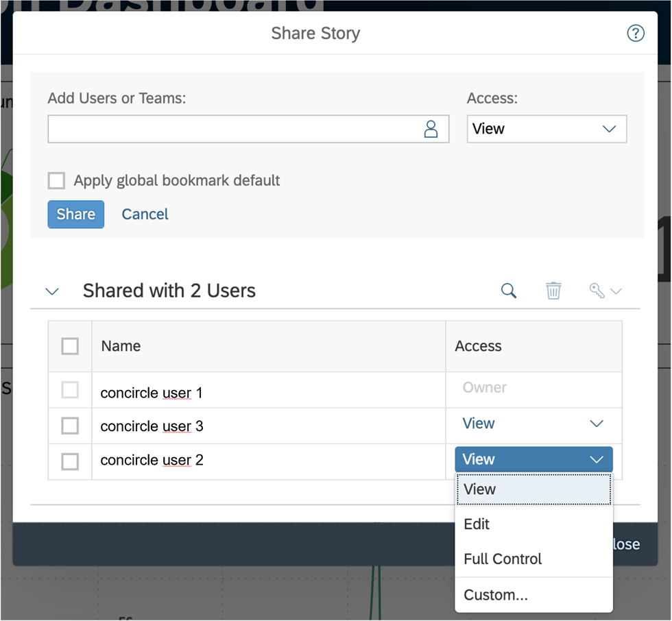Viewport: 672px width, 621px height.
Task: Click the trash delete icon
Action: point(553,291)
